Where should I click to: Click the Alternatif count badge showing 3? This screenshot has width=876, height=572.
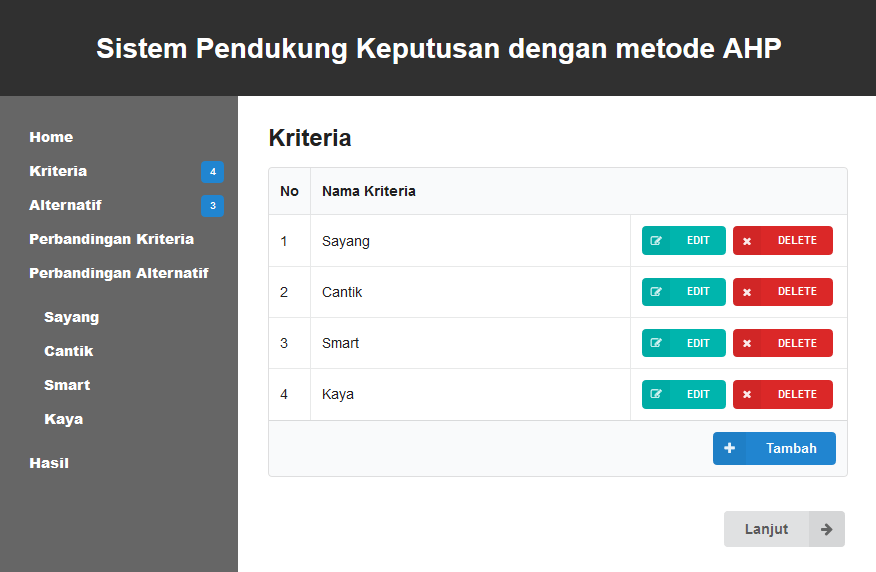click(212, 206)
